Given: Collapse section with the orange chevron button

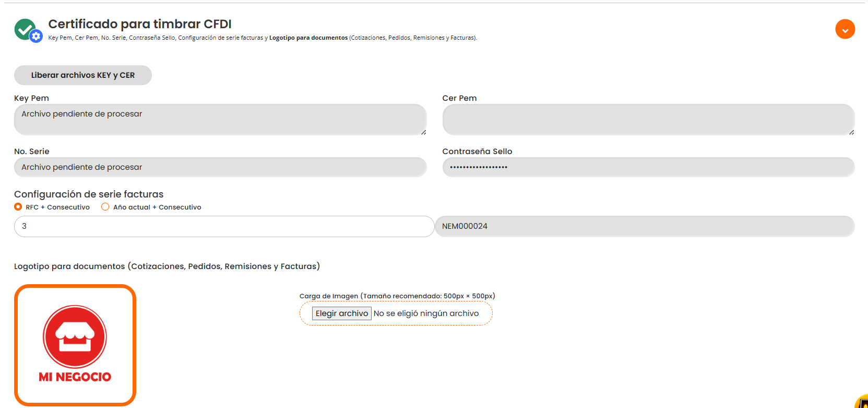Looking at the screenshot, I should click(845, 29).
